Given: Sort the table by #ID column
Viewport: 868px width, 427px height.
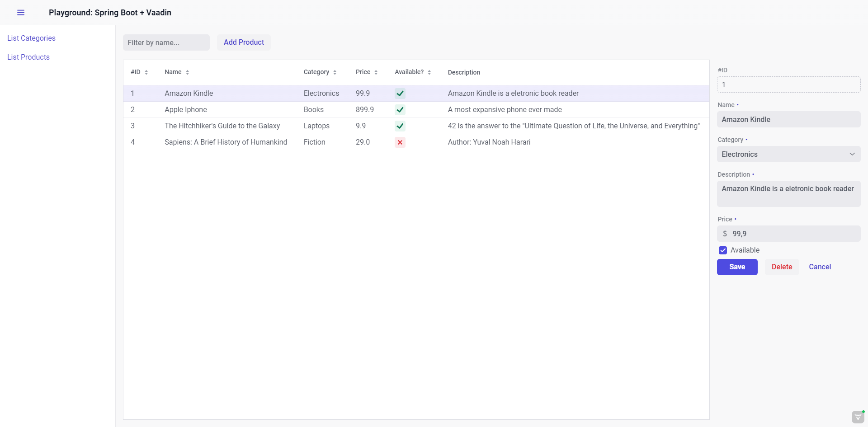Looking at the screenshot, I should click(146, 72).
